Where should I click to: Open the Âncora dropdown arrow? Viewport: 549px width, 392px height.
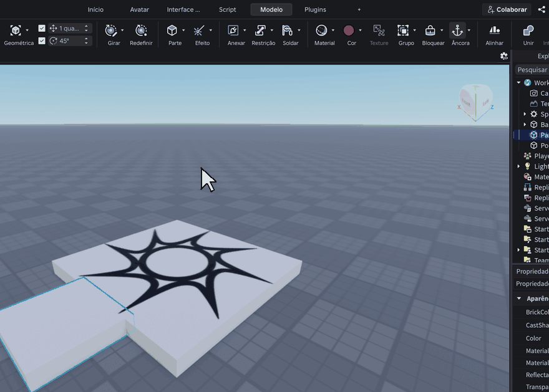click(x=469, y=31)
